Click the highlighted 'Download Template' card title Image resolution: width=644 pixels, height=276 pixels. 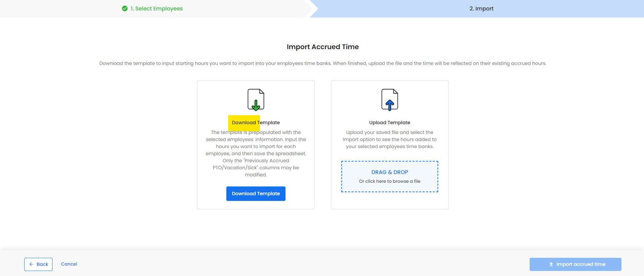coord(256,123)
